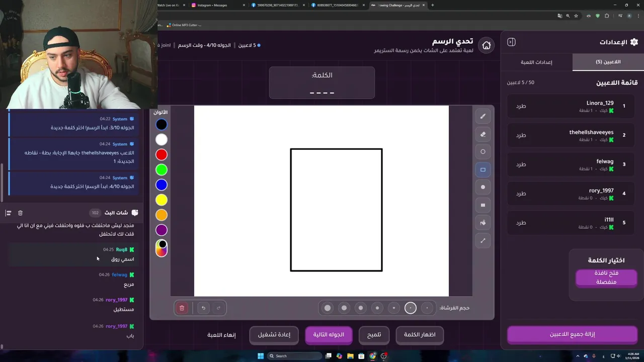Open Windows Start menu
This screenshot has width=644, height=362.
tap(261, 356)
